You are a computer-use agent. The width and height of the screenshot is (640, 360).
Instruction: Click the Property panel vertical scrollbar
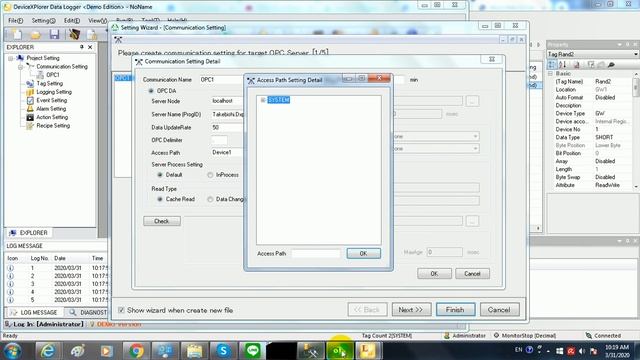click(x=636, y=129)
